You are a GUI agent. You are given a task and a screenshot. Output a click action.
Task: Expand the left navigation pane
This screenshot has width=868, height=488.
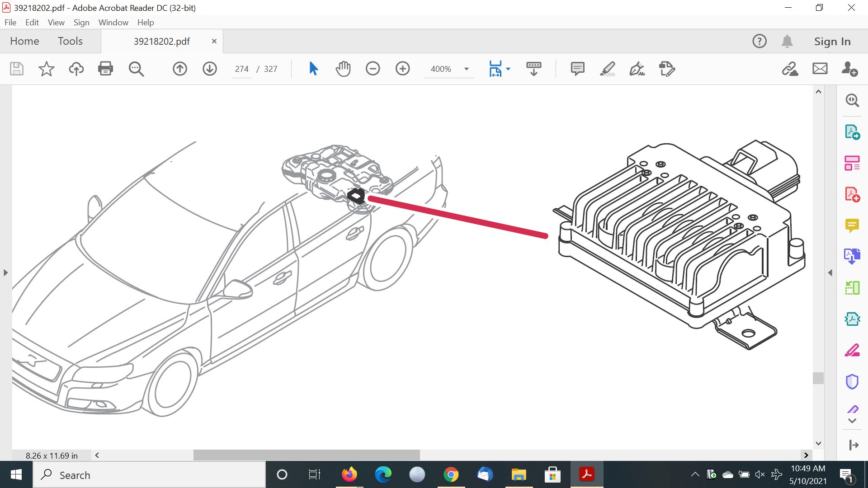pos(5,272)
